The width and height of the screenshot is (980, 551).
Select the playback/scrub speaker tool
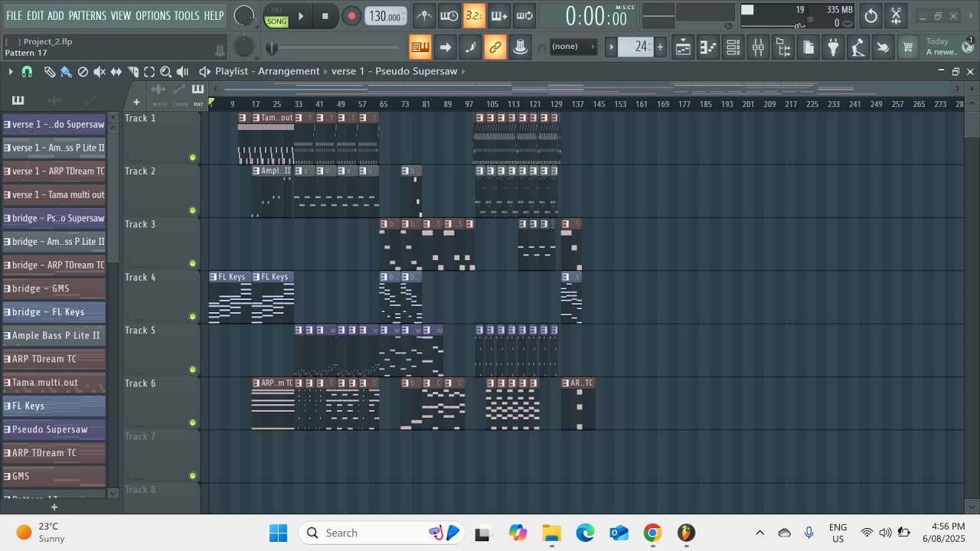pos(182,71)
